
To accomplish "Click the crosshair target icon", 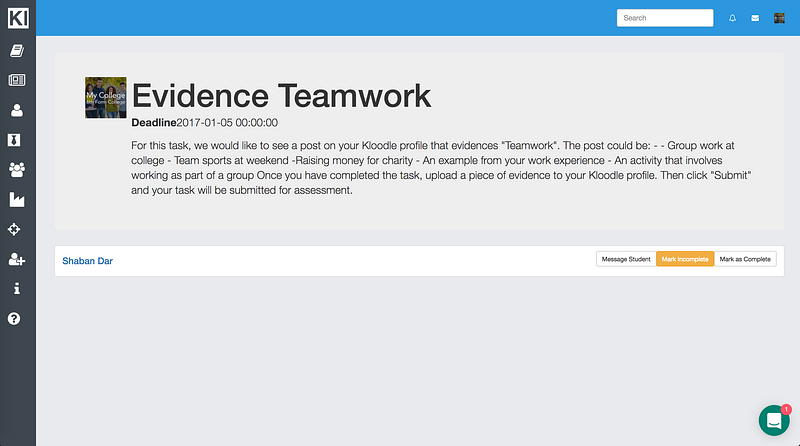I will [14, 229].
